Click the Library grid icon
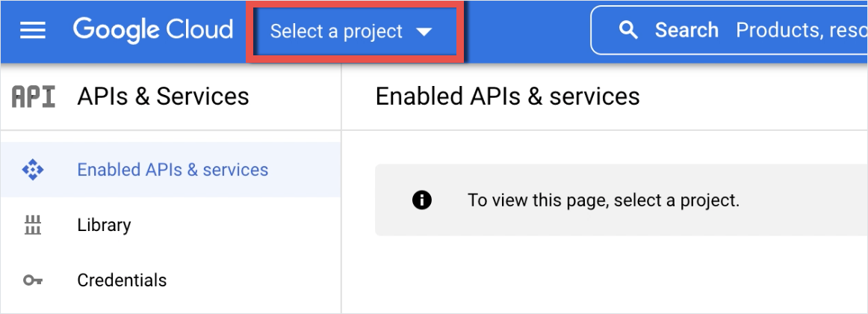 click(x=33, y=225)
